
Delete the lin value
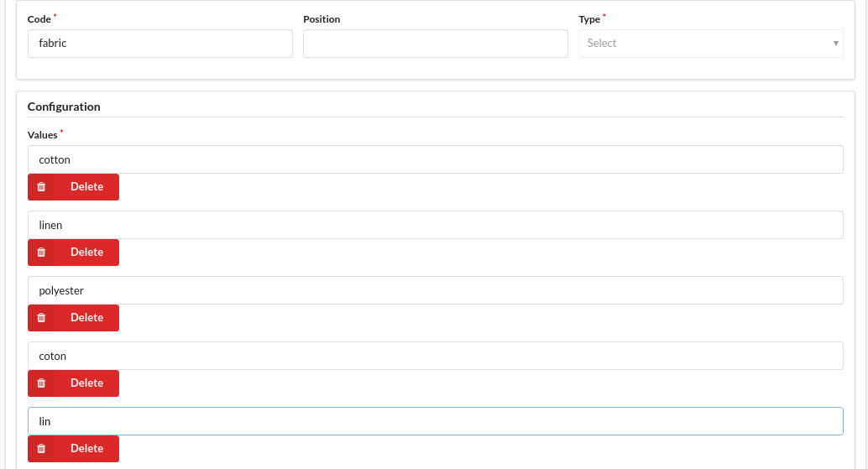(73, 449)
